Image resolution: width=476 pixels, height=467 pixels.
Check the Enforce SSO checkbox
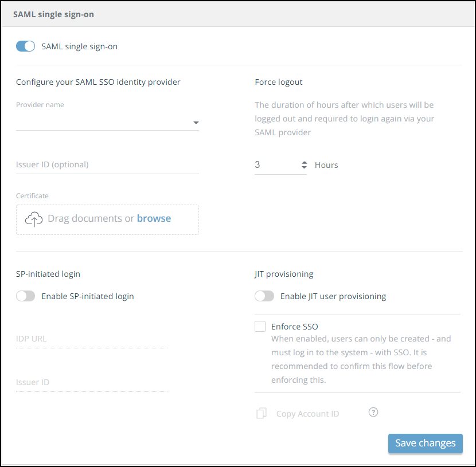coord(260,327)
